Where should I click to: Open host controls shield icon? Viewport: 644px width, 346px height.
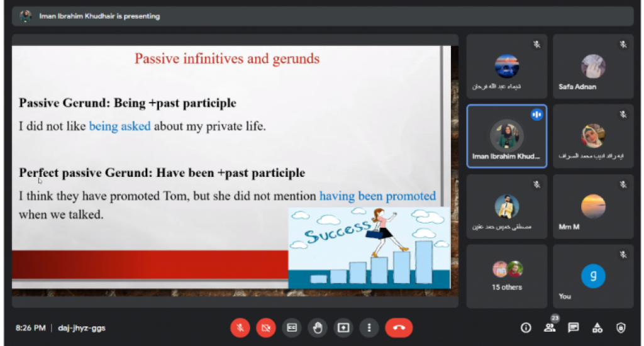point(621,328)
